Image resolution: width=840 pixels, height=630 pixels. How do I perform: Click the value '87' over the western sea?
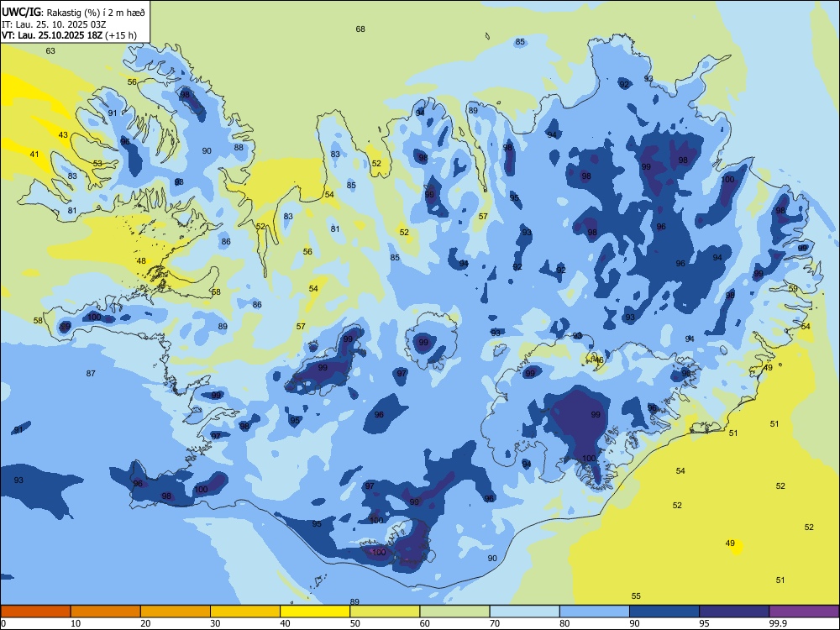(x=91, y=374)
